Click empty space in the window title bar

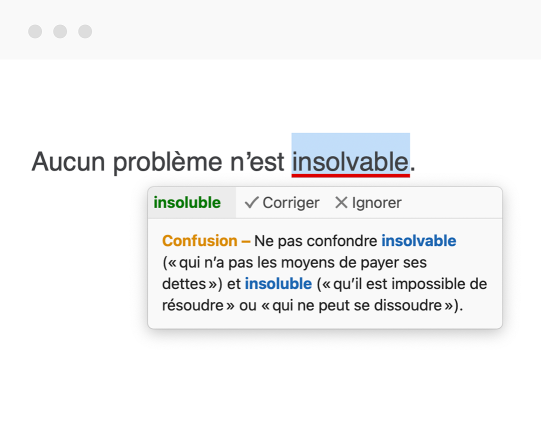(311, 31)
